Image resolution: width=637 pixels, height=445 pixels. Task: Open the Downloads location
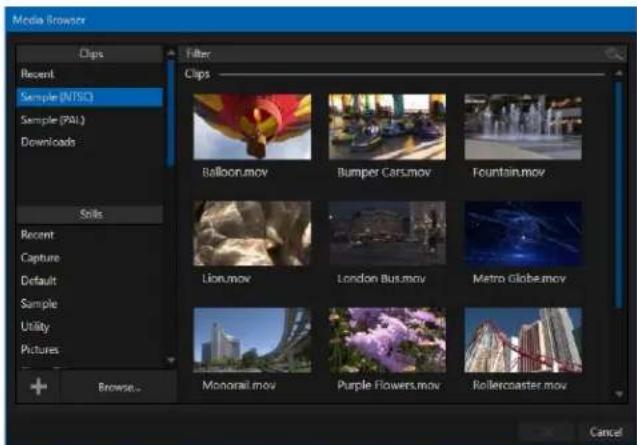(89, 142)
